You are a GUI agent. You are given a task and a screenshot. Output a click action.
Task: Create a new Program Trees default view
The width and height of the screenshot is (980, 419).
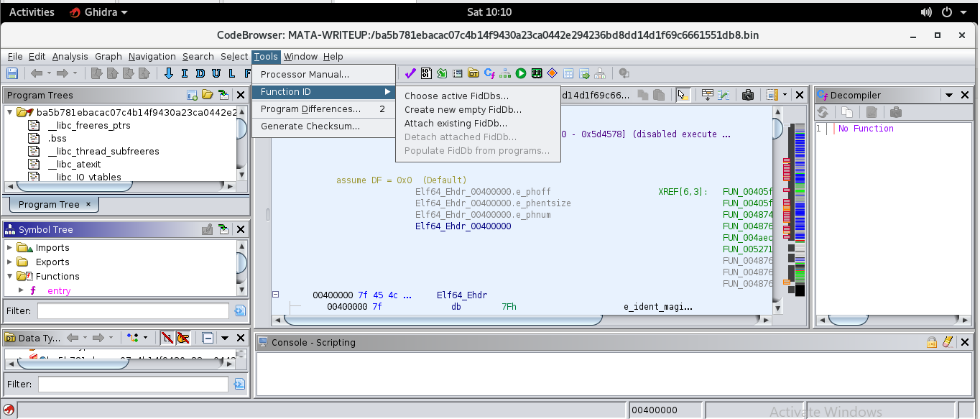click(192, 95)
